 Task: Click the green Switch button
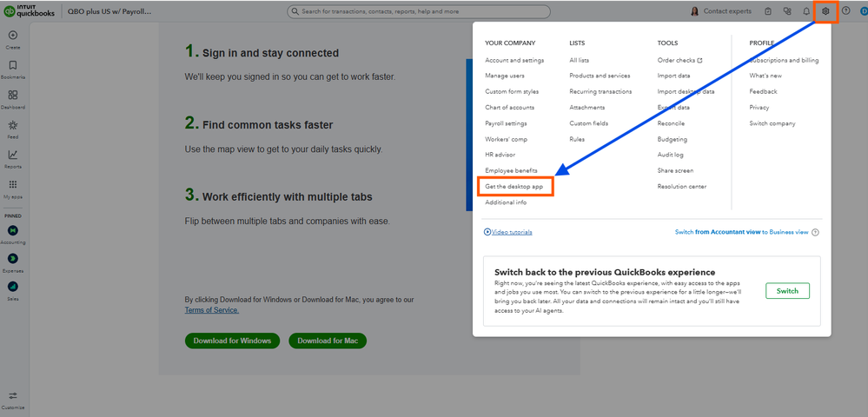coord(787,291)
